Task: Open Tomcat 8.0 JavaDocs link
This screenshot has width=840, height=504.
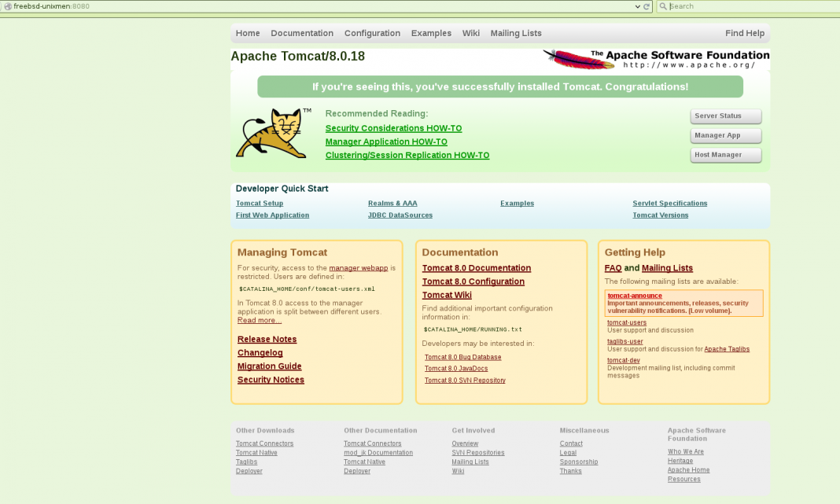Action: coord(456,369)
